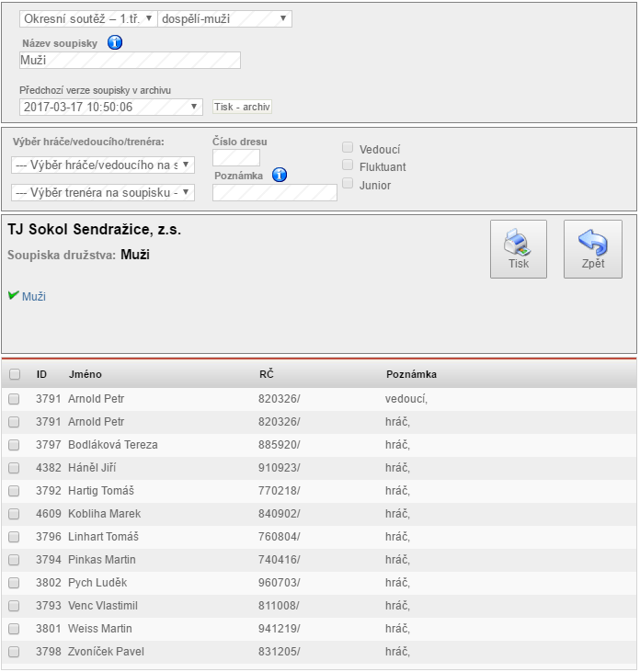
Task: Open the dospělí-muži category dropdown
Action: pos(225,19)
